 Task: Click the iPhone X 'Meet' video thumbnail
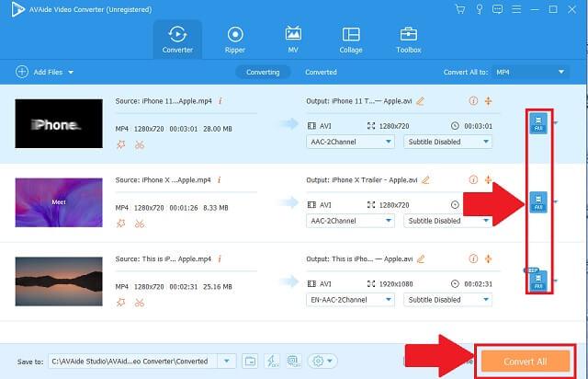tap(59, 202)
